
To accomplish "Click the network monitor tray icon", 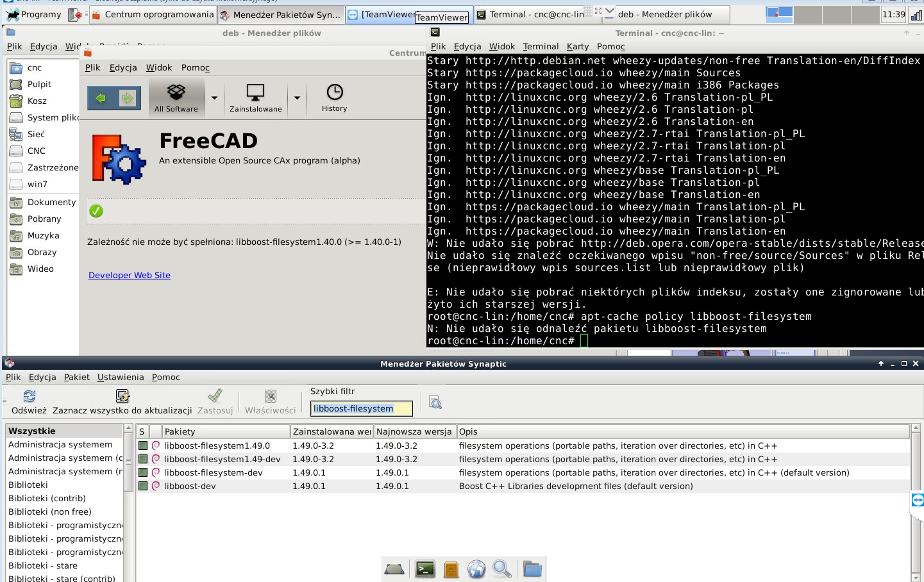I will click(x=916, y=15).
